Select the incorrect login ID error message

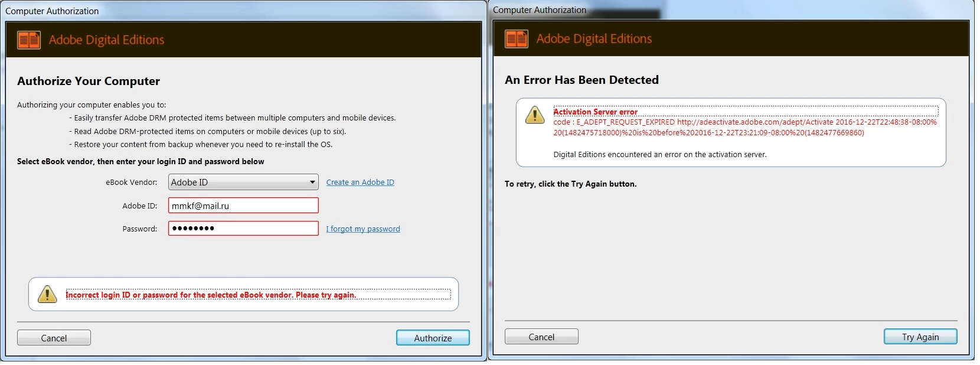click(211, 295)
